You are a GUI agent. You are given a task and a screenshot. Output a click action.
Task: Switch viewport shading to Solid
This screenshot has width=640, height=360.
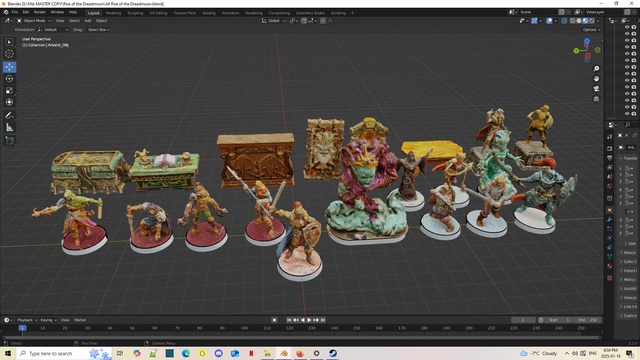[x=579, y=21]
